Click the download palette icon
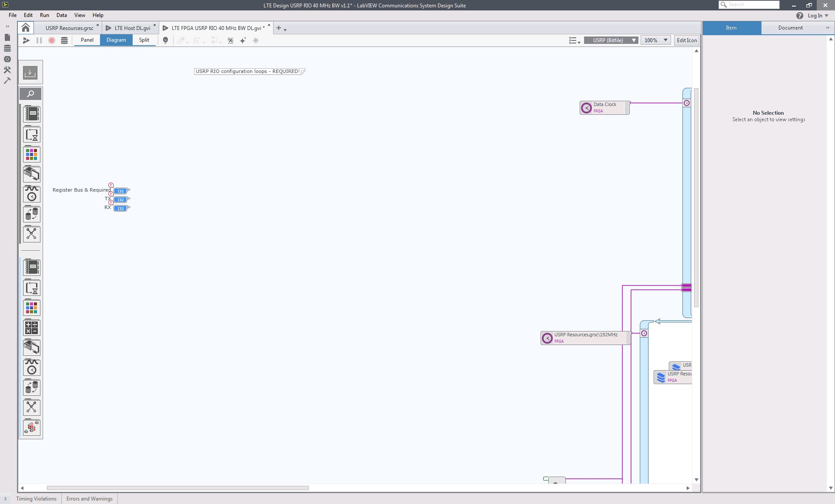The height and width of the screenshot is (504, 835). 30,73
